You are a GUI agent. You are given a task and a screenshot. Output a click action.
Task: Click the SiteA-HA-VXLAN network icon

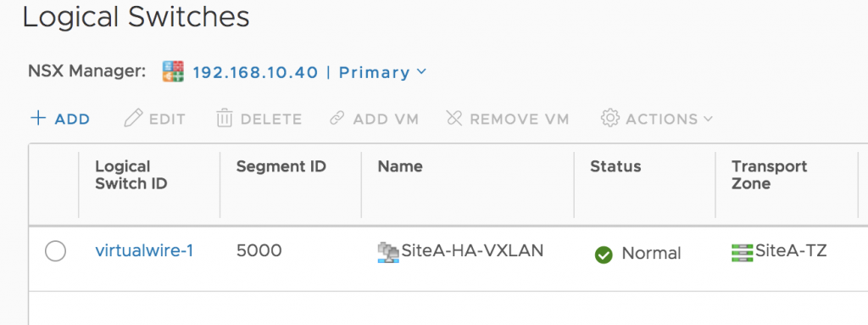(388, 252)
